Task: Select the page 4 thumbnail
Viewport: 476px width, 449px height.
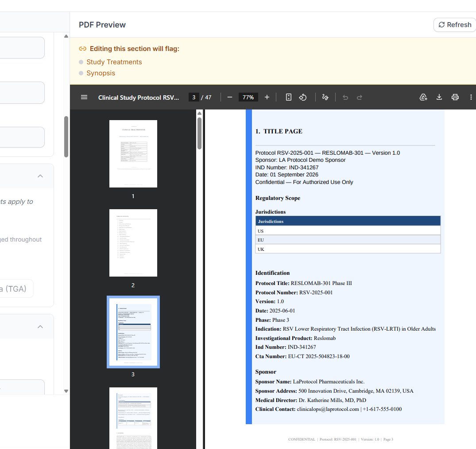Action: 133,418
